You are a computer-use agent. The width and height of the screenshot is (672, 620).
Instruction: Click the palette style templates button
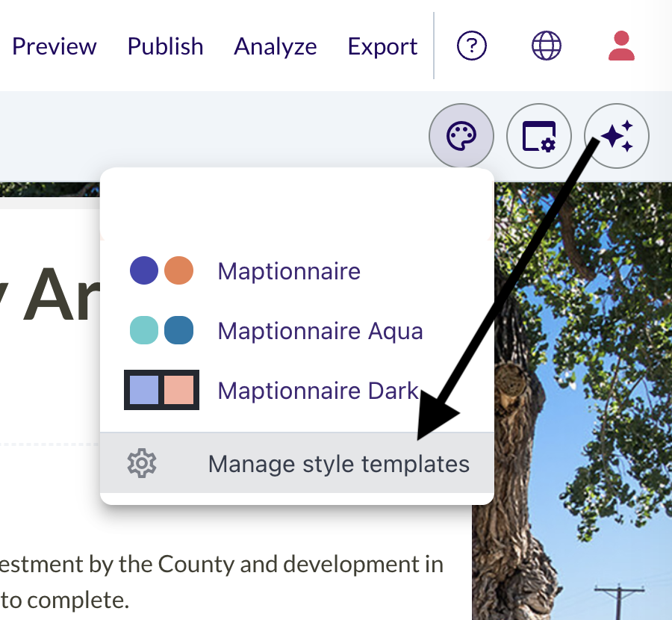pos(461,136)
